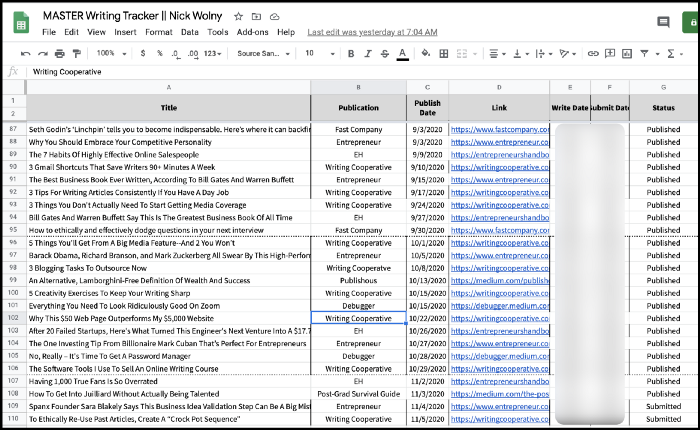Image resolution: width=700 pixels, height=430 pixels.
Task: Open text rotation dropdown
Action: coord(567,54)
